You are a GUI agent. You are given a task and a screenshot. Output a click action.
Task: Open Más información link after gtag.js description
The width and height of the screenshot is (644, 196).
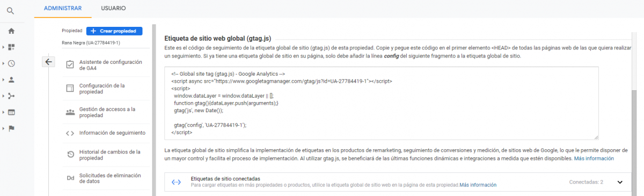594,159
